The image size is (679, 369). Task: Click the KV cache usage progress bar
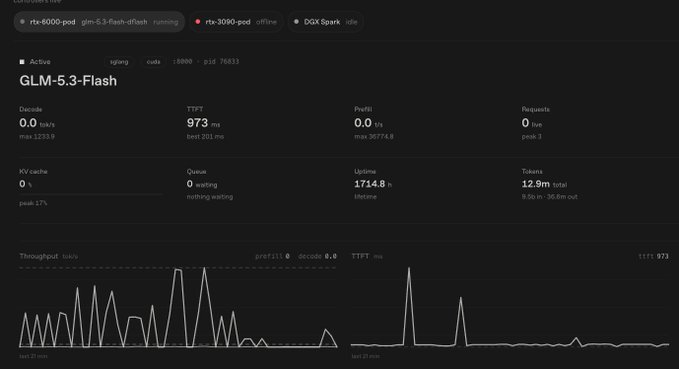tap(91, 195)
